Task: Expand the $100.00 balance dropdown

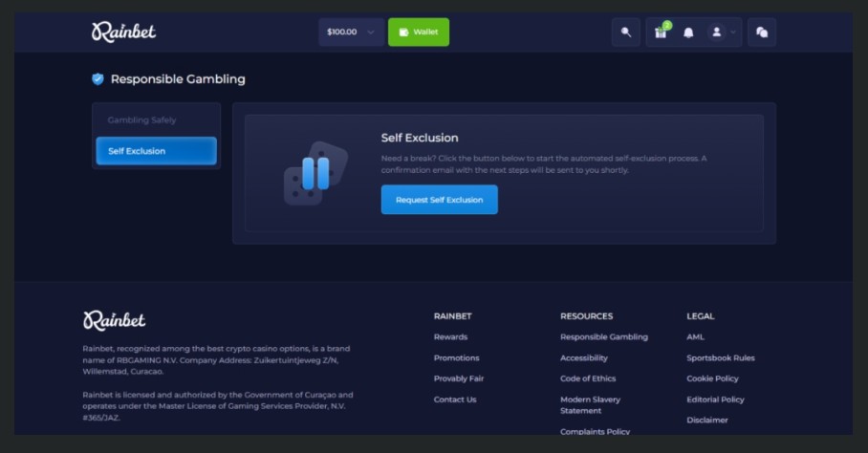Action: pyautogui.click(x=351, y=32)
